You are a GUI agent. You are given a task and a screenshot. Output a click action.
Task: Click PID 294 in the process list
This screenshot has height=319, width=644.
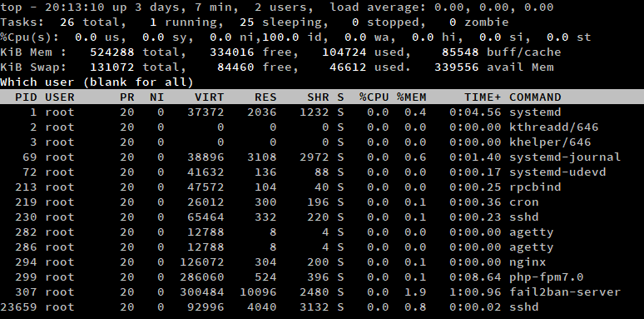26,262
